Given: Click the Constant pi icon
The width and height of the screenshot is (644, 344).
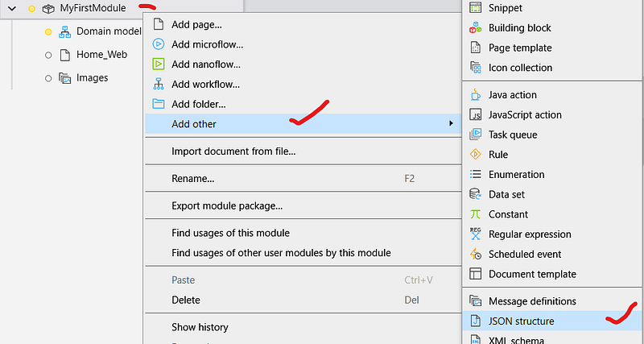Looking at the screenshot, I should 475,214.
